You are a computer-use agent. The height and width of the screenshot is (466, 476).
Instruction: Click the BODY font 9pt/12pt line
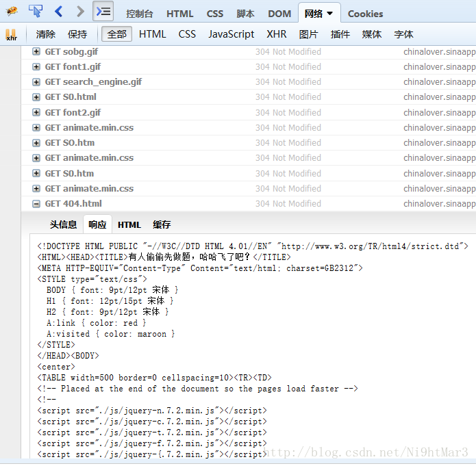click(112, 290)
